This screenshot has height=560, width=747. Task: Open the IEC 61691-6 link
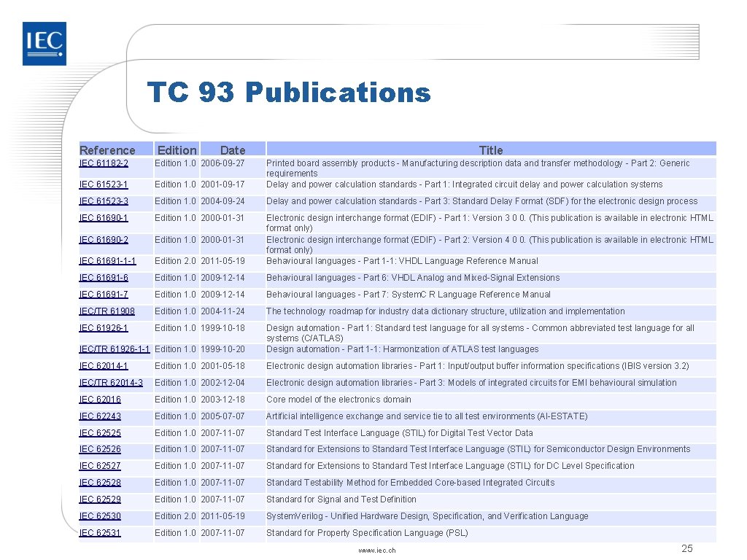[104, 278]
